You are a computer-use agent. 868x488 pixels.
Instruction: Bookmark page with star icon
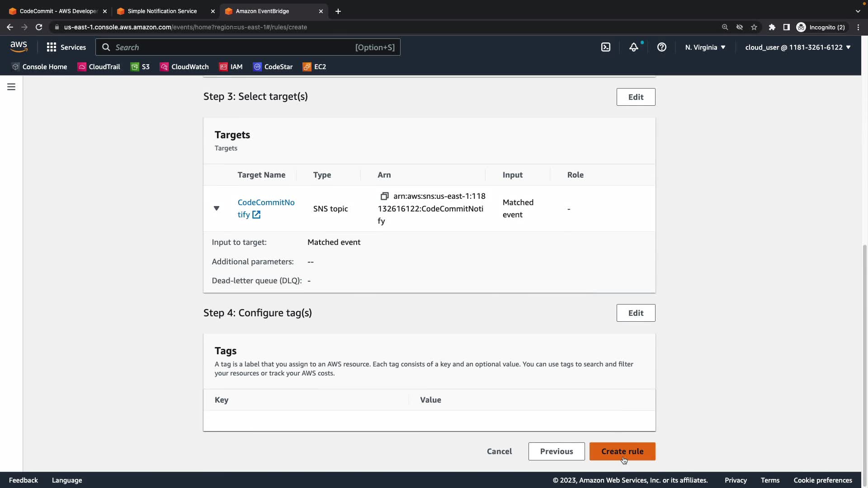coord(754,27)
